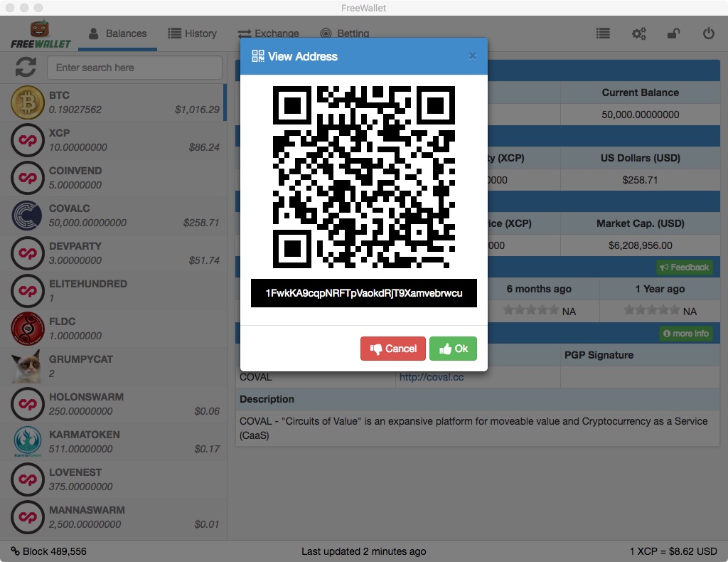Select the XCP token icon
The width and height of the screenshot is (728, 562).
tap(28, 140)
